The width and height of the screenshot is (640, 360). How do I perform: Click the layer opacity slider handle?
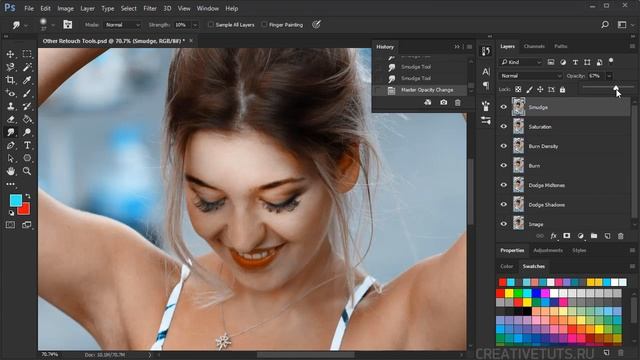click(x=616, y=87)
